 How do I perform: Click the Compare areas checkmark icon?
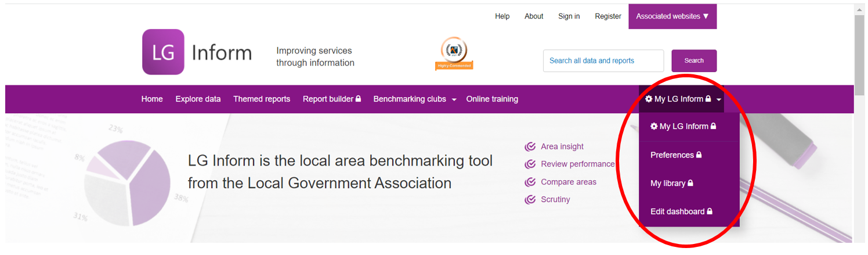(x=530, y=182)
